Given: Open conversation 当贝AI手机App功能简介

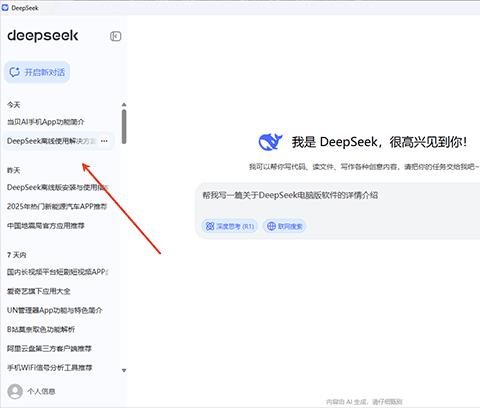Looking at the screenshot, I should pos(45,122).
